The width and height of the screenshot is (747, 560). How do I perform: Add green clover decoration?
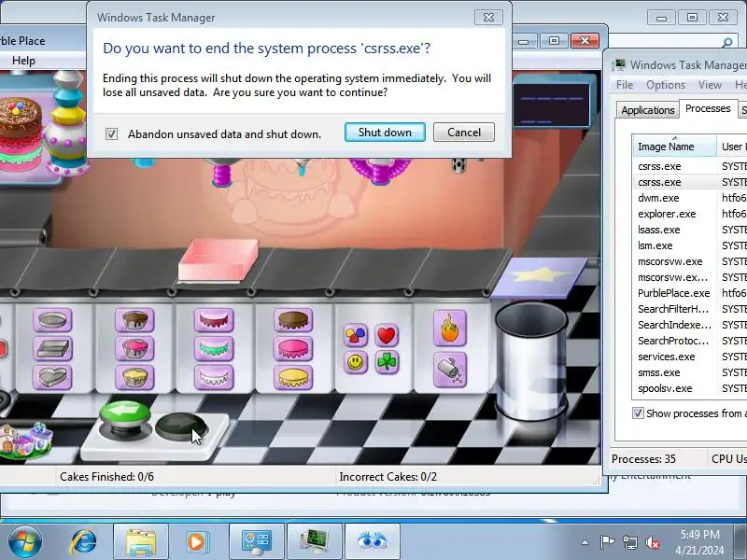pos(387,362)
